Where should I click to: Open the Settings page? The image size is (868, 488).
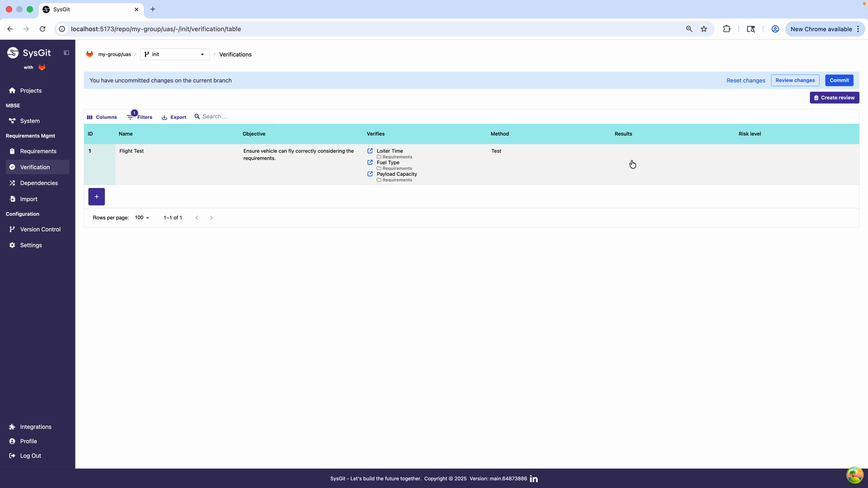[x=31, y=245]
